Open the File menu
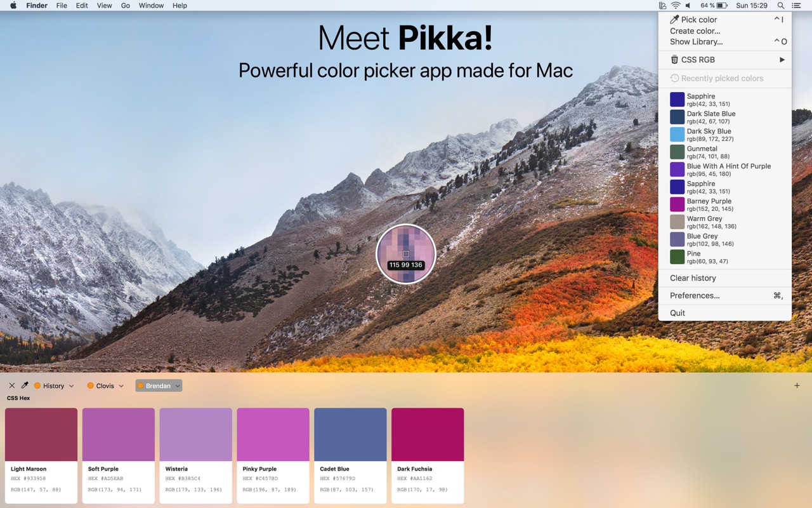Screen dimensions: 812x508 (x=62, y=5)
